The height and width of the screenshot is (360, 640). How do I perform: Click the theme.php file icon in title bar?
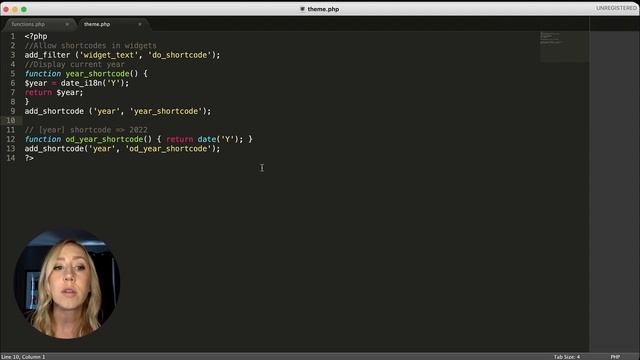[302, 9]
